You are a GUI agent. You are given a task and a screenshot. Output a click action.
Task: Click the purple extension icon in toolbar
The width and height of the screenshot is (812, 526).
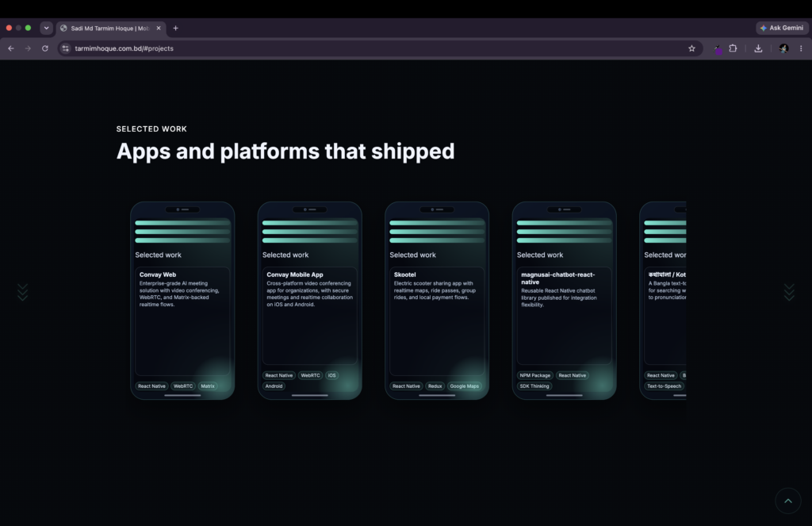point(718,49)
